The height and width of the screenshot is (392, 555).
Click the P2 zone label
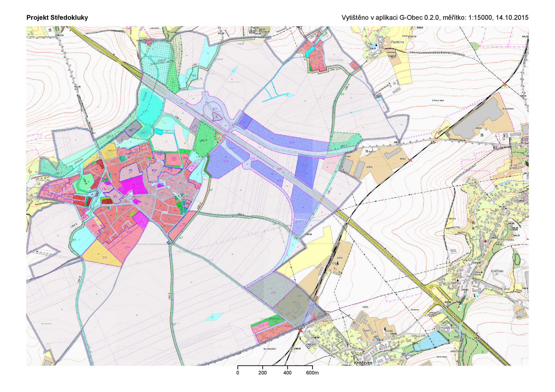coord(131,170)
